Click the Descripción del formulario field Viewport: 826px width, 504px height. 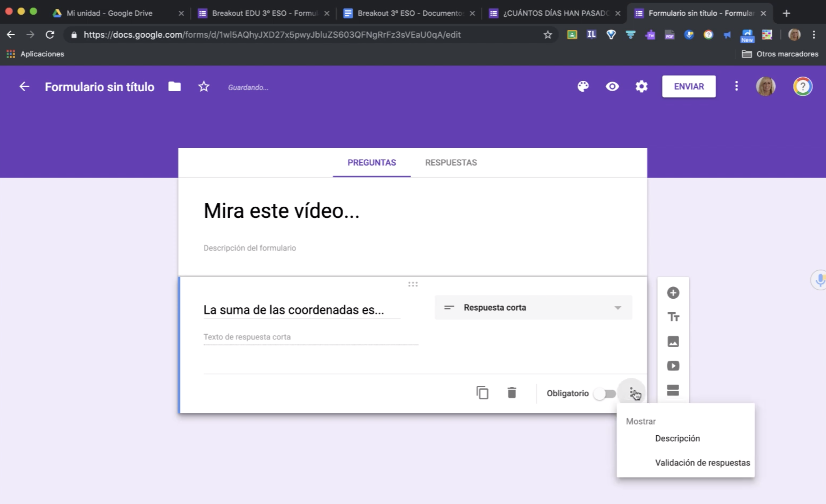click(x=250, y=248)
